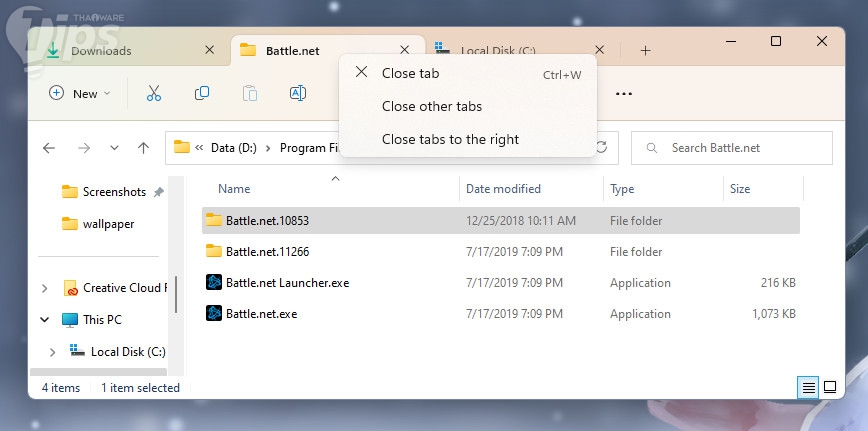The width and height of the screenshot is (868, 431).
Task: Click the Cut scissors icon
Action: tap(153, 93)
